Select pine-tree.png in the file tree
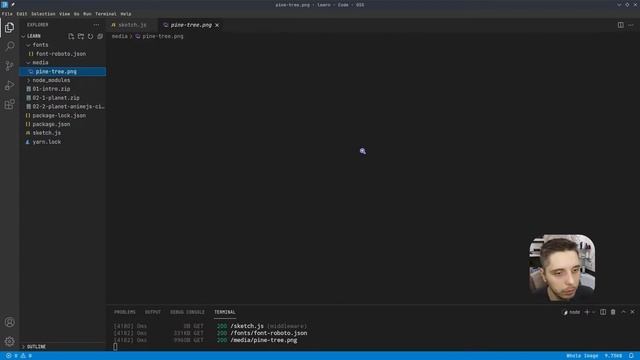640x360 pixels. pyautogui.click(x=62, y=71)
